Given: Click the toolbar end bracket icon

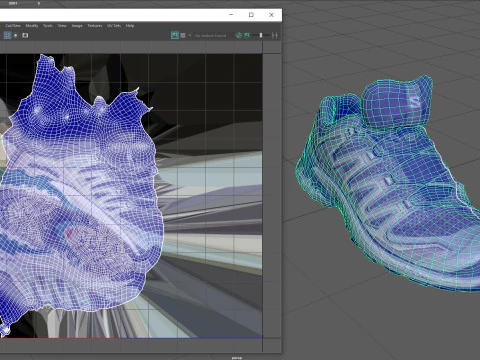Looking at the screenshot, I should pyautogui.click(x=275, y=35).
